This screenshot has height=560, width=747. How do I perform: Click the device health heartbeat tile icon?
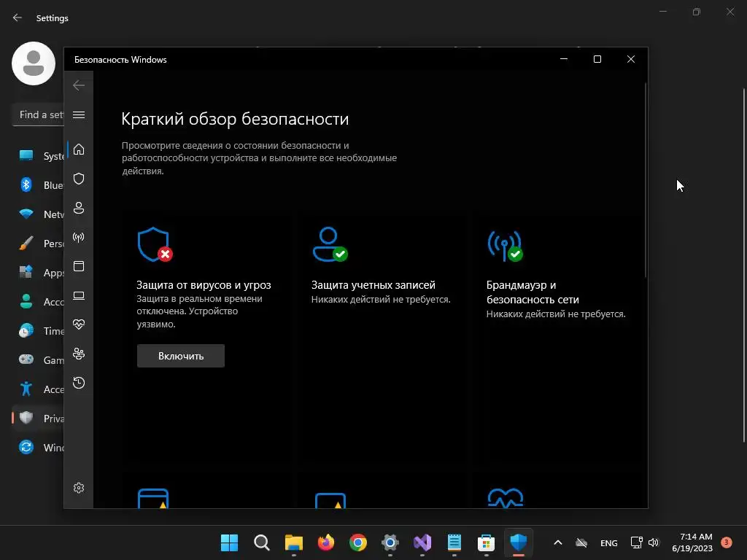[x=506, y=498]
